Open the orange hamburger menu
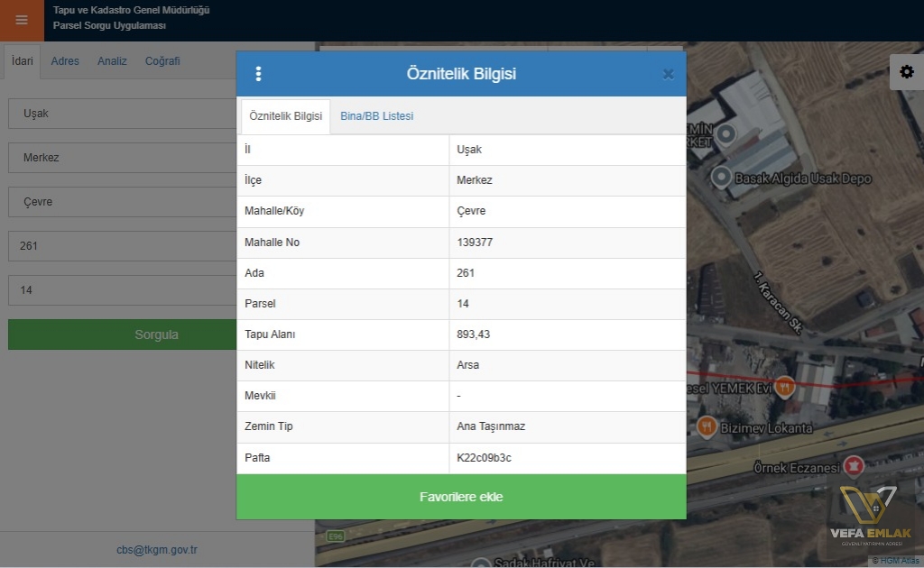This screenshot has height=568, width=924. click(22, 20)
